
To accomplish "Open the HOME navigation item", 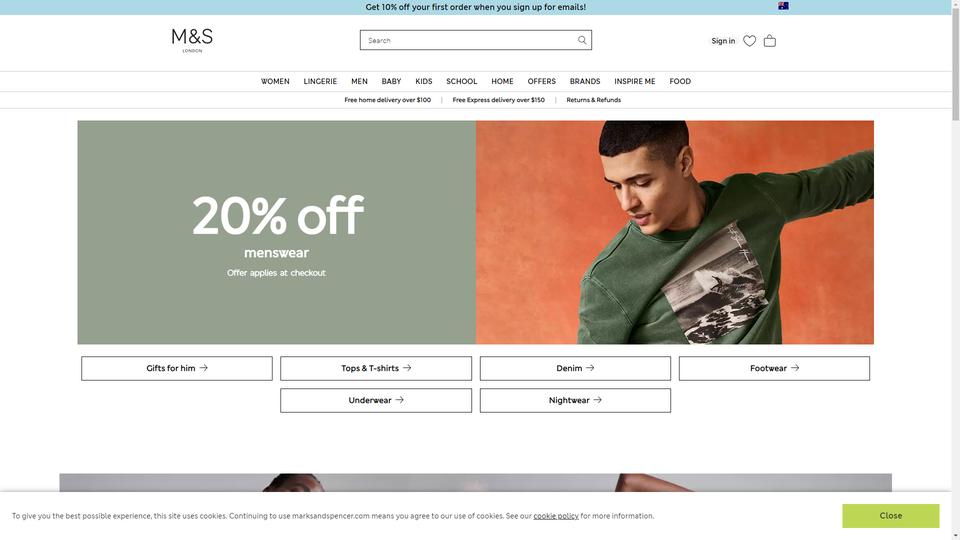I will coord(502,81).
